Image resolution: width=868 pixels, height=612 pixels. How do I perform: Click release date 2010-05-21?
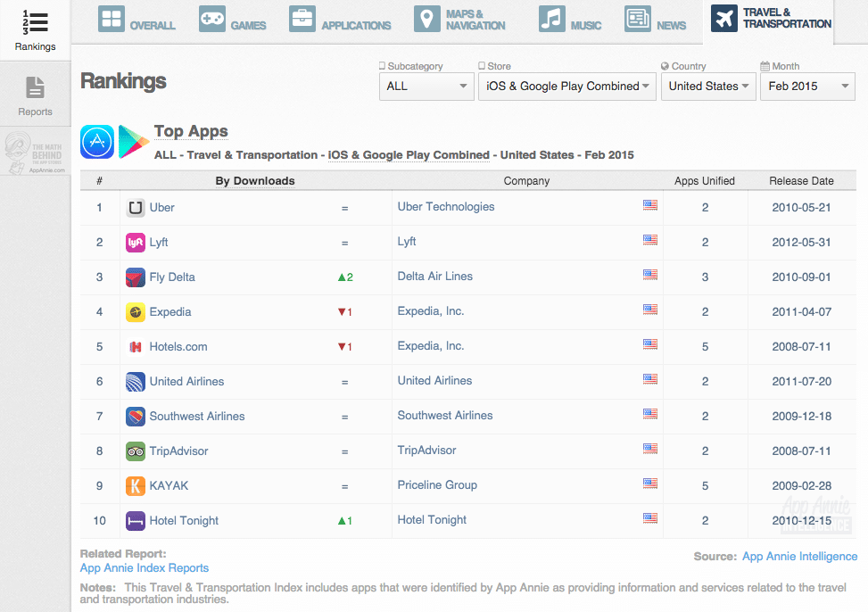tap(802, 208)
